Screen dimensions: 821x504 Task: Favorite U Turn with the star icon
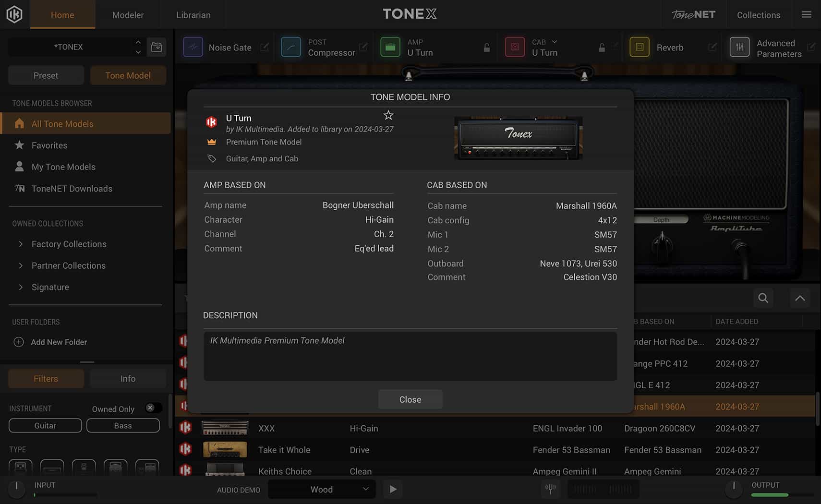(x=388, y=115)
